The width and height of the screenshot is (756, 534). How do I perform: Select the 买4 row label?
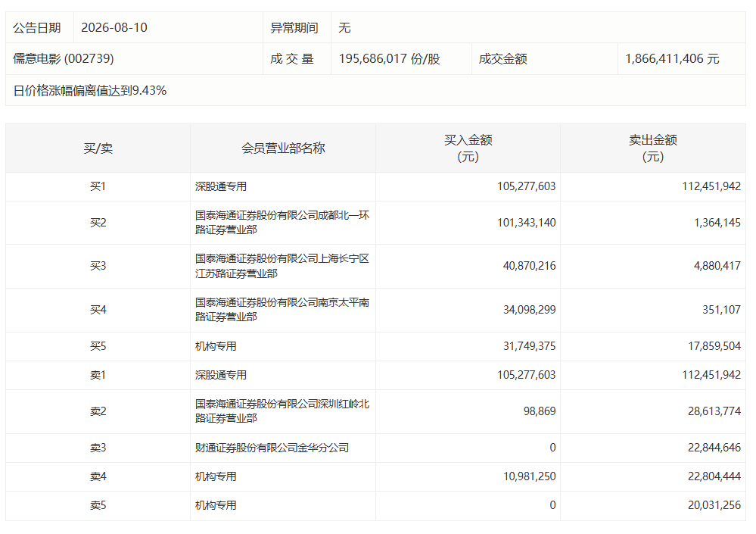coord(98,310)
